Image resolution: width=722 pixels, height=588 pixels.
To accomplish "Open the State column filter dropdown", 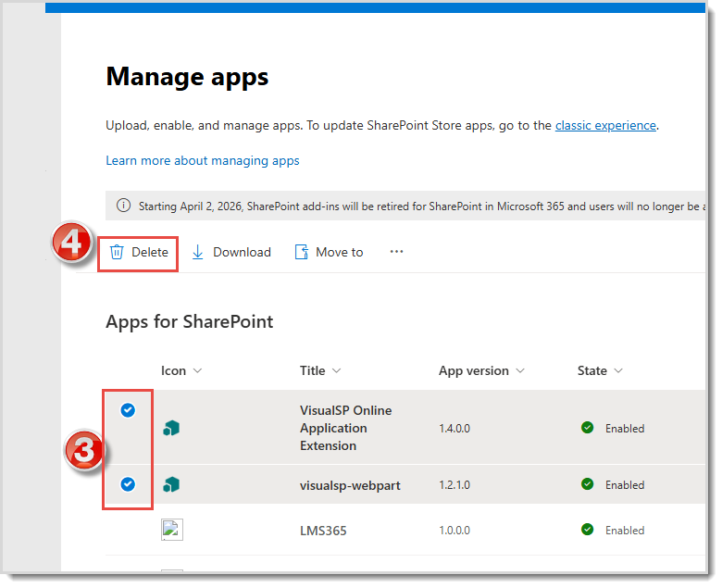I will [x=617, y=371].
